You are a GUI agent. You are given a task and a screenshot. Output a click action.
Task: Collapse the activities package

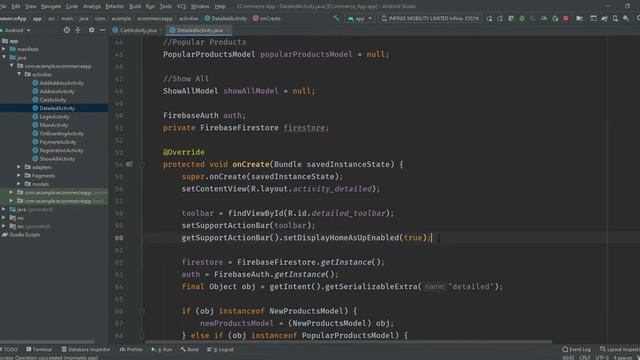19,74
